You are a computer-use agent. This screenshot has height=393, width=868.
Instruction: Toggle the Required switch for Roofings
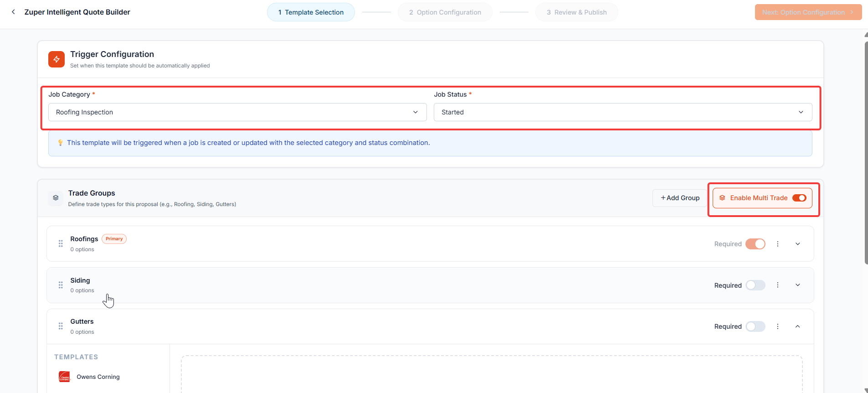coord(755,244)
